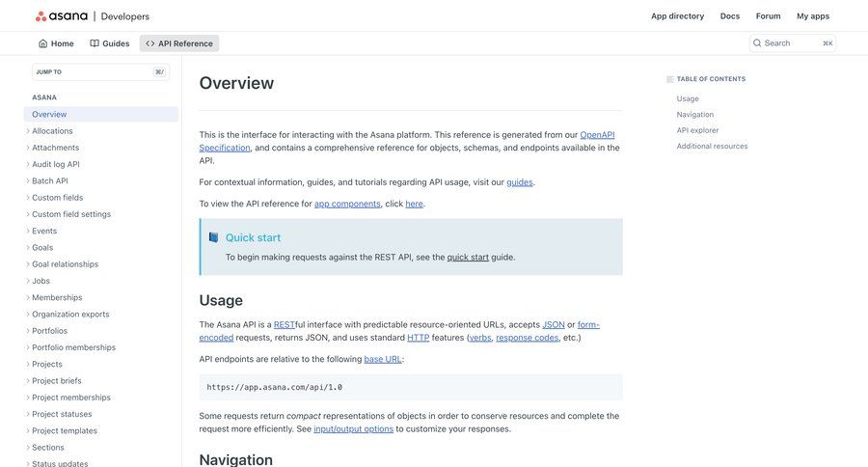Follow the response codes link
Image resolution: width=868 pixels, height=467 pixels.
click(527, 338)
